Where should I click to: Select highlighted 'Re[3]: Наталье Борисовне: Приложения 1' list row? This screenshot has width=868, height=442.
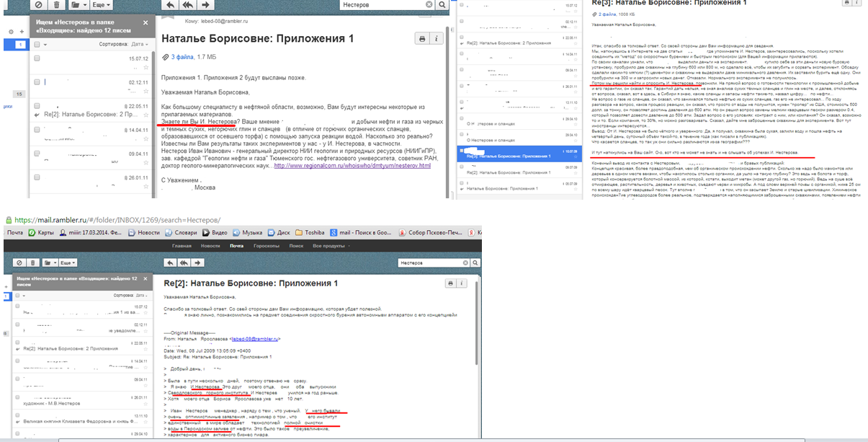[518, 153]
